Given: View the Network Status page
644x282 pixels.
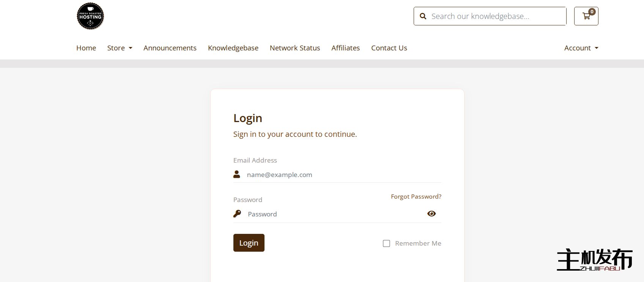Looking at the screenshot, I should 295,48.
